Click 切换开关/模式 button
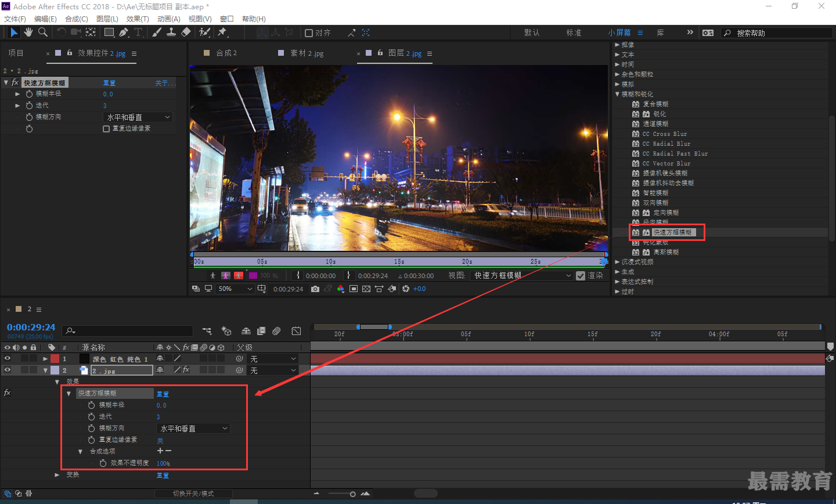The image size is (836, 504). coord(193,494)
